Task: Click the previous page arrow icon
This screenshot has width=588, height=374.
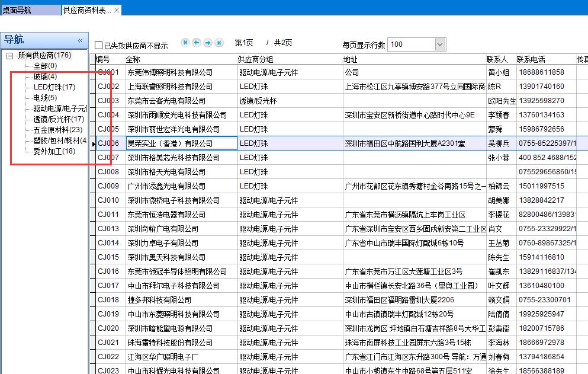Action: pyautogui.click(x=197, y=43)
